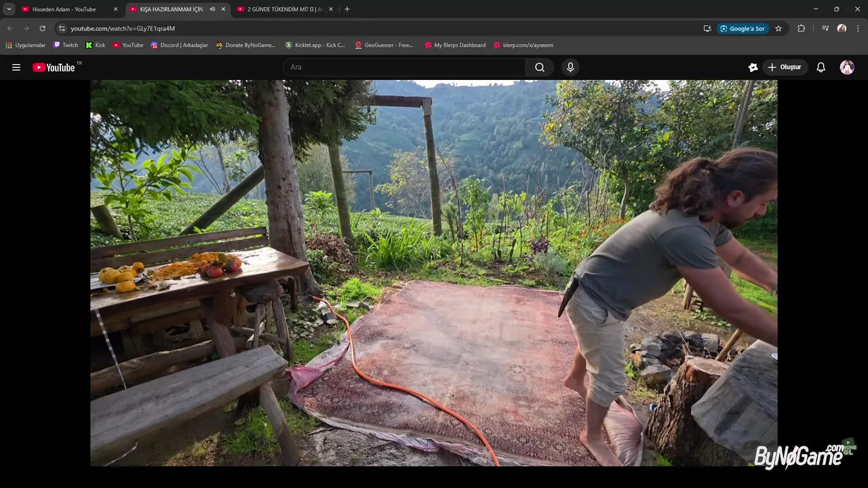The width and height of the screenshot is (868, 488).
Task: Open the Kick bookmark
Action: (96, 45)
